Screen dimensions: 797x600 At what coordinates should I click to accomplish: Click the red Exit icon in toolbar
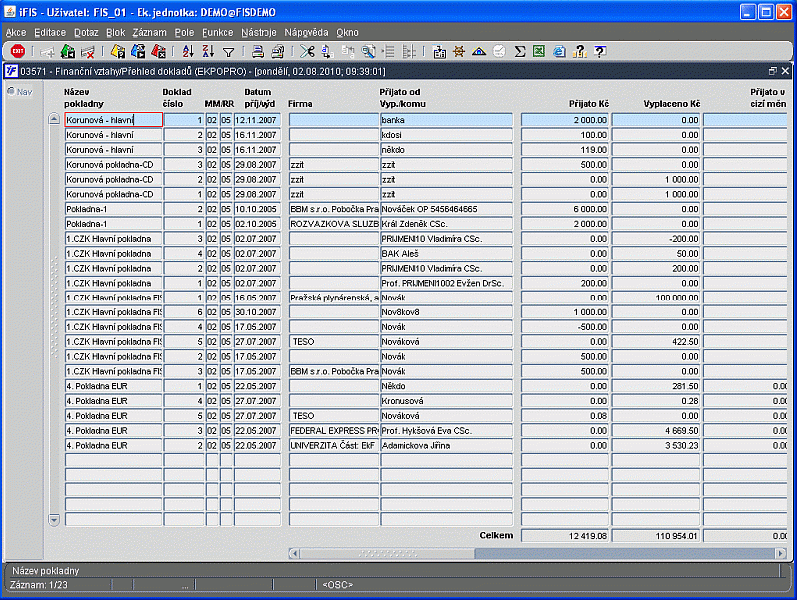[x=18, y=51]
